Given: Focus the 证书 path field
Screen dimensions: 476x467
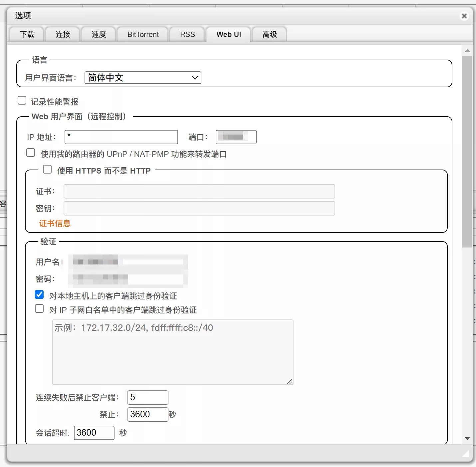Looking at the screenshot, I should tap(199, 191).
